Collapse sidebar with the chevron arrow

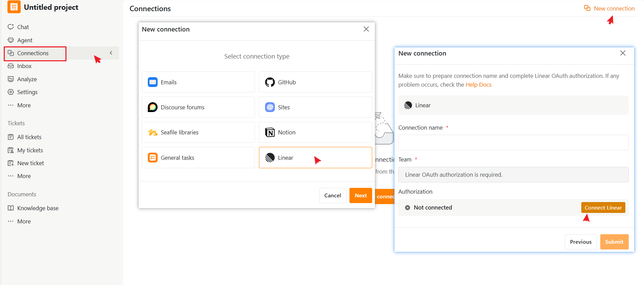click(111, 53)
